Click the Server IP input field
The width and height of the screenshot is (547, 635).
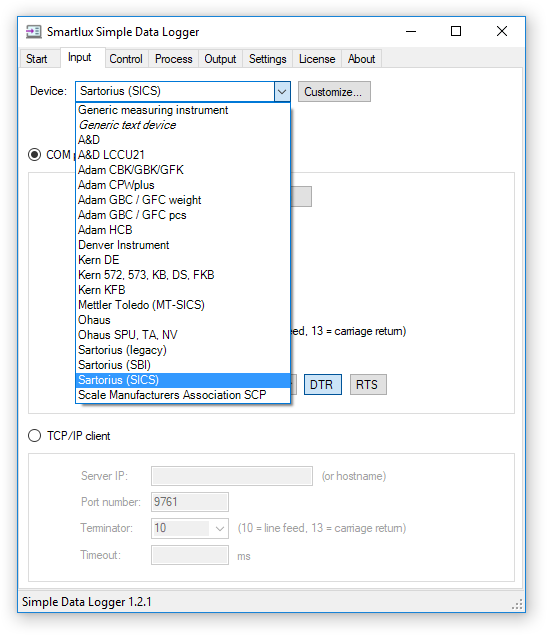pos(232,476)
